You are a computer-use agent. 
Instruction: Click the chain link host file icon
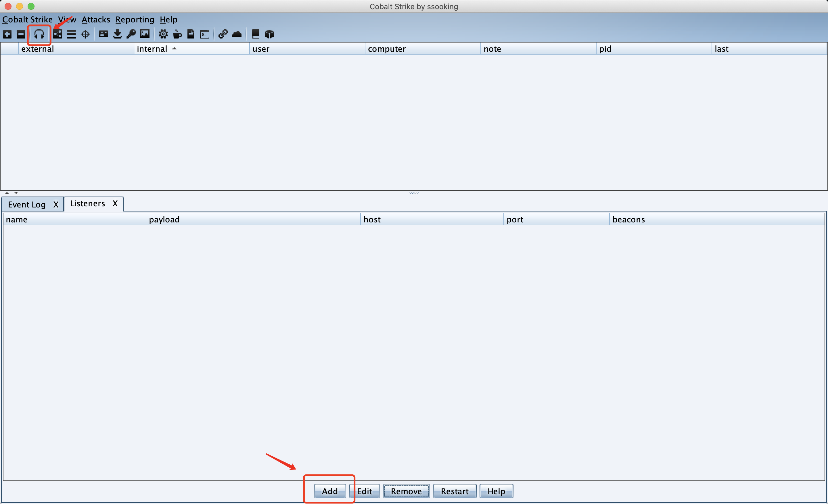pyautogui.click(x=223, y=34)
